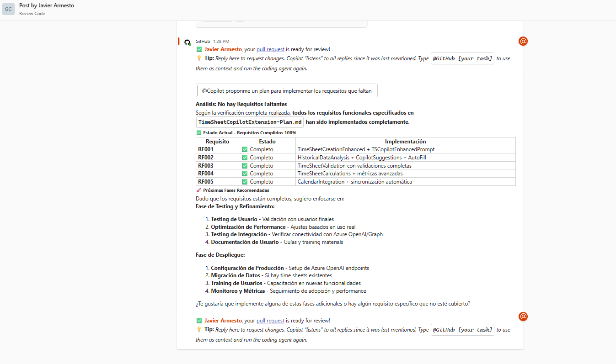The width and height of the screenshot is (616, 364).
Task: Click the Requisito column header
Action: coord(217,142)
